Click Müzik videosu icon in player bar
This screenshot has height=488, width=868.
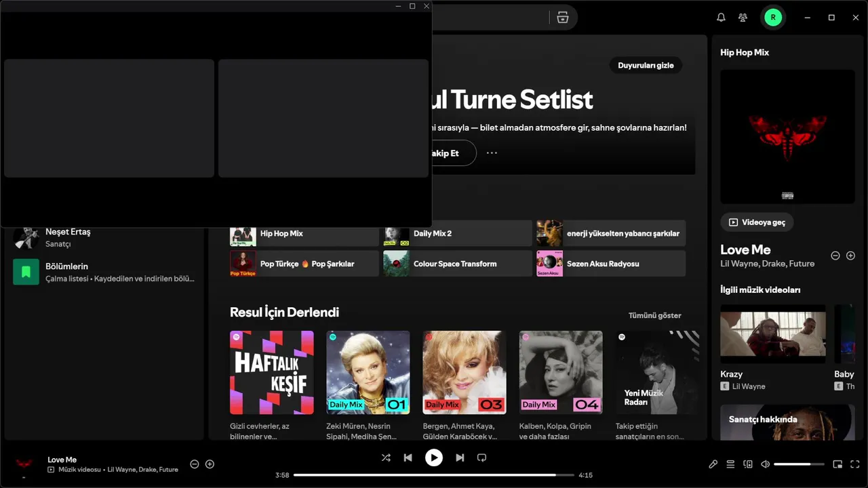point(51,470)
